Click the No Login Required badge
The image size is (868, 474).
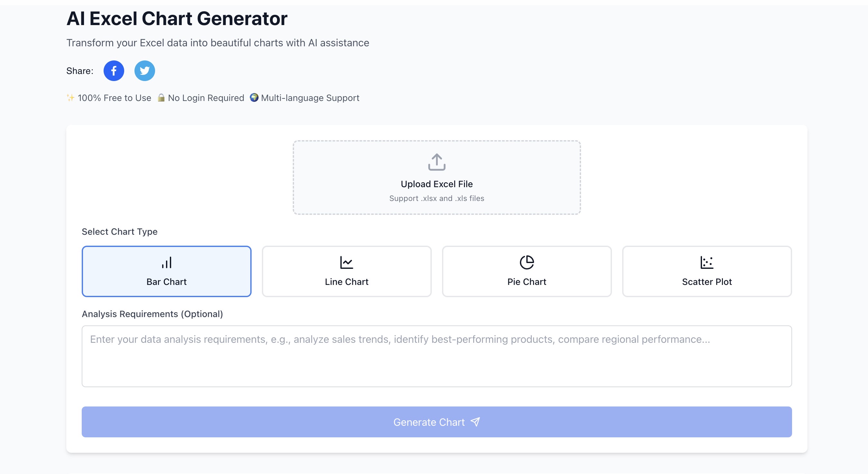(x=201, y=98)
